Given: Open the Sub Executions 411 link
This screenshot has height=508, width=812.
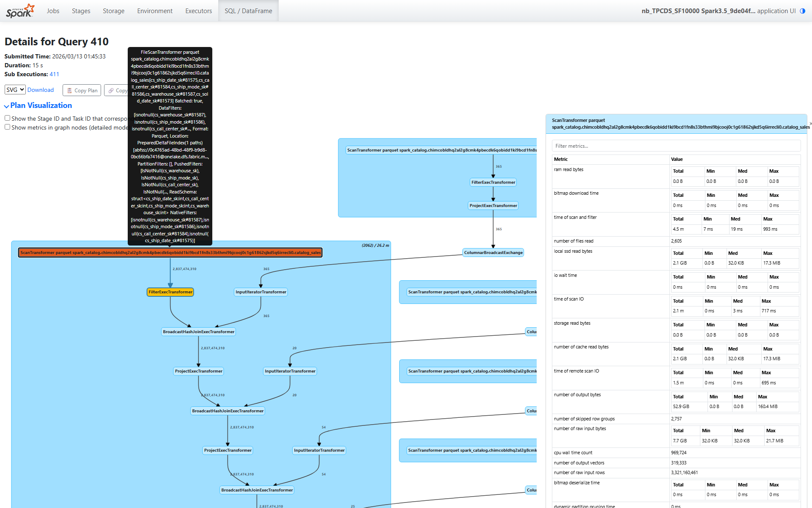Looking at the screenshot, I should [x=54, y=74].
